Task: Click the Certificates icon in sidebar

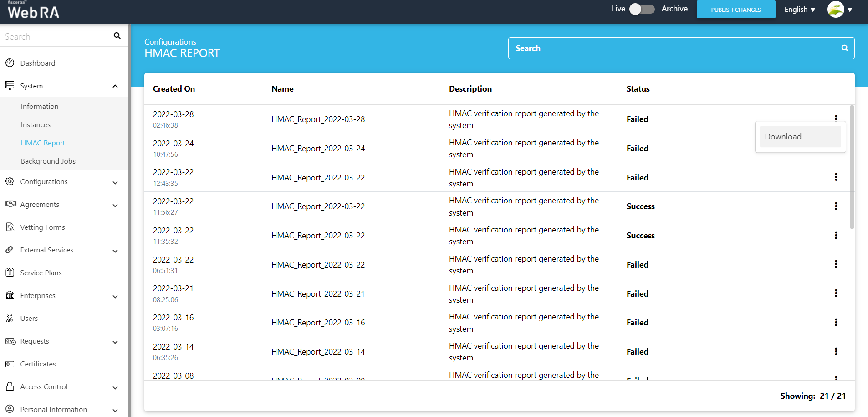Action: tap(10, 364)
